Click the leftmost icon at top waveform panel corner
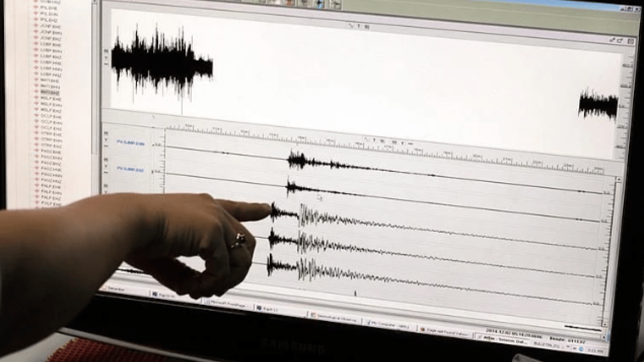The image size is (644, 362). [x=612, y=40]
